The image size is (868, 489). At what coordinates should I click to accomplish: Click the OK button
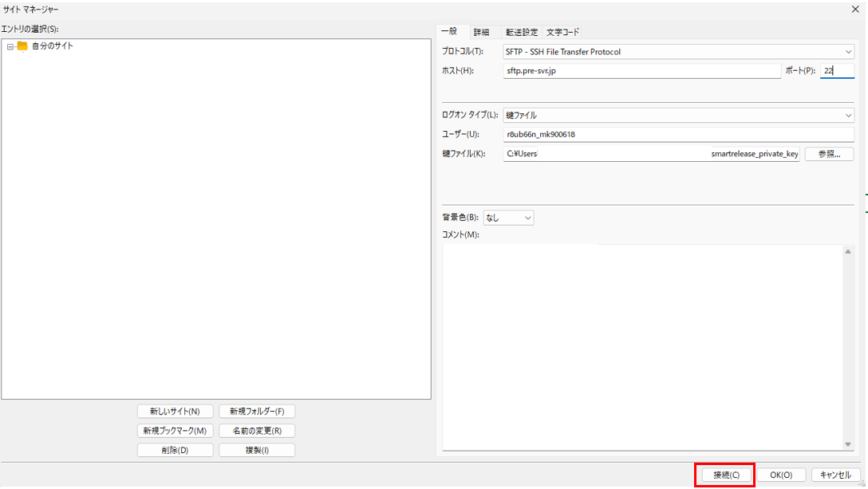pyautogui.click(x=780, y=475)
